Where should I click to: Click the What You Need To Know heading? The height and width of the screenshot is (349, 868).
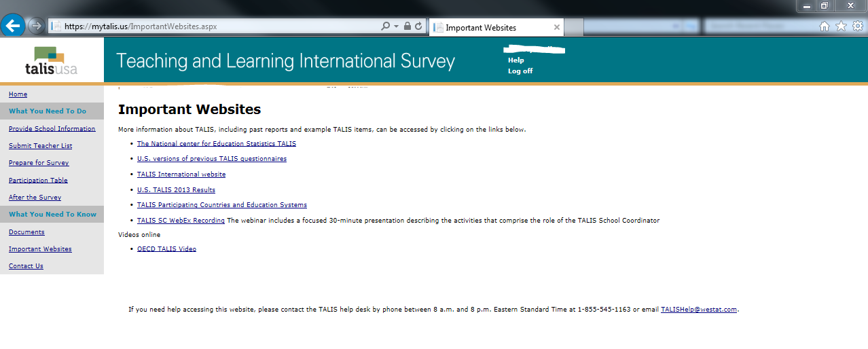click(52, 215)
